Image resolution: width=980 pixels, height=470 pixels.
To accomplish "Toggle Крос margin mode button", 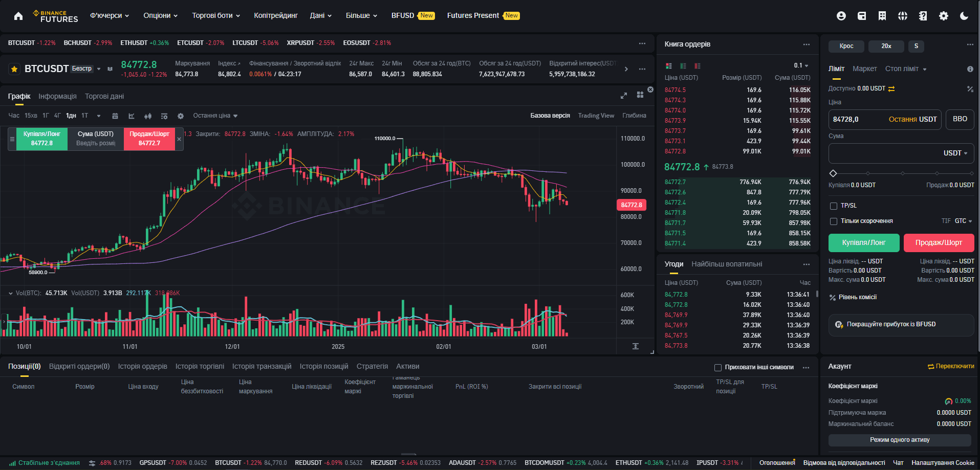I will 846,47.
